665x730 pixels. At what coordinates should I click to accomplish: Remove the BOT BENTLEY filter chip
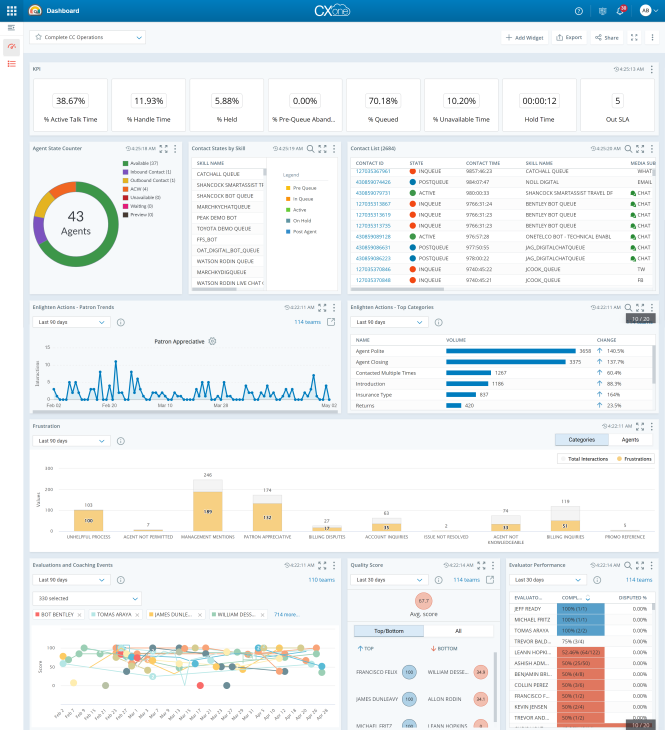click(79, 614)
